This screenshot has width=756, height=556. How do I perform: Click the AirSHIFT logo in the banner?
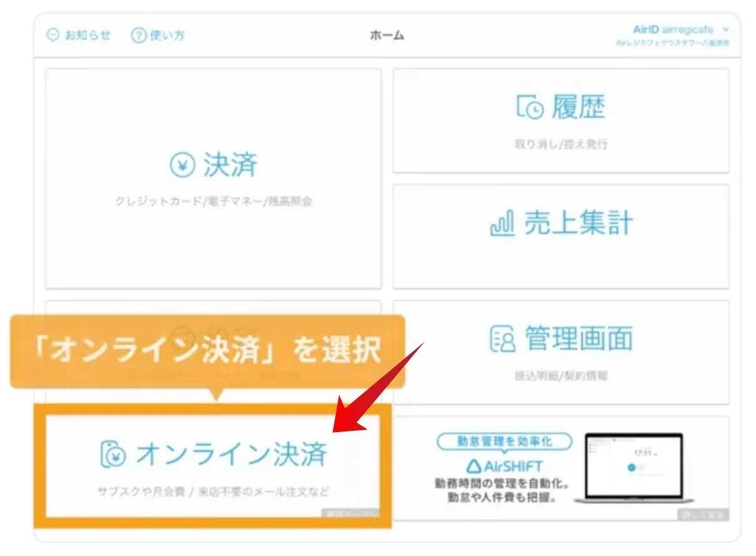pyautogui.click(x=505, y=466)
